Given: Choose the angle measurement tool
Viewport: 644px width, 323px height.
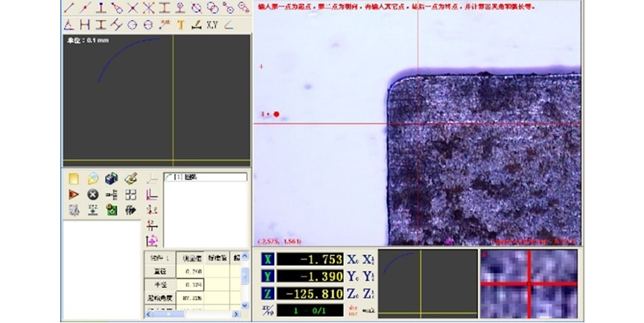Looking at the screenshot, I should click(229, 25).
